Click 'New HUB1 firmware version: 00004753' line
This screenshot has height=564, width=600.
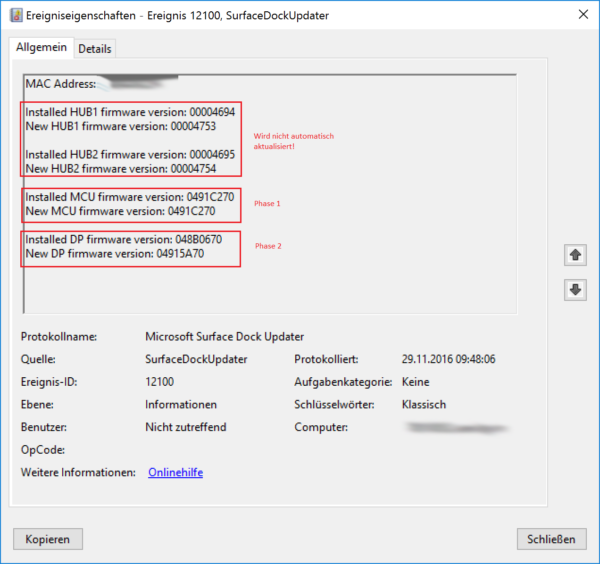click(121, 126)
